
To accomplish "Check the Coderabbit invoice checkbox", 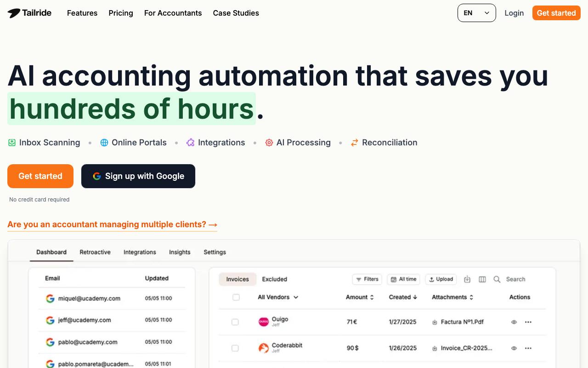I will pos(235,348).
